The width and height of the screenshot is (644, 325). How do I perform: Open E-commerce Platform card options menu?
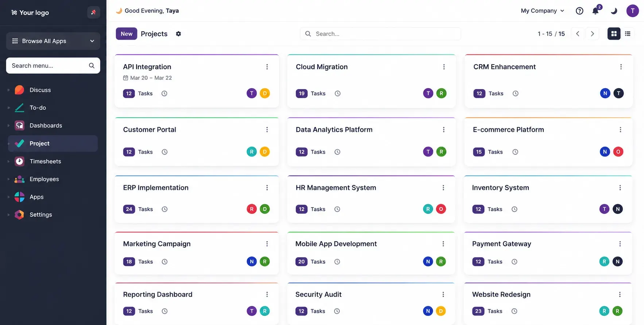tap(620, 129)
